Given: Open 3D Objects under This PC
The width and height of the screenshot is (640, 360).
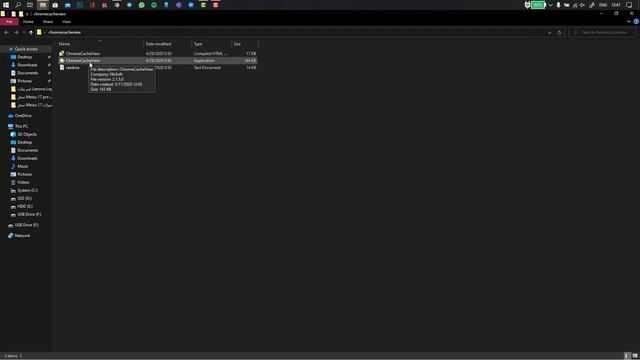Looking at the screenshot, I should [x=27, y=134].
